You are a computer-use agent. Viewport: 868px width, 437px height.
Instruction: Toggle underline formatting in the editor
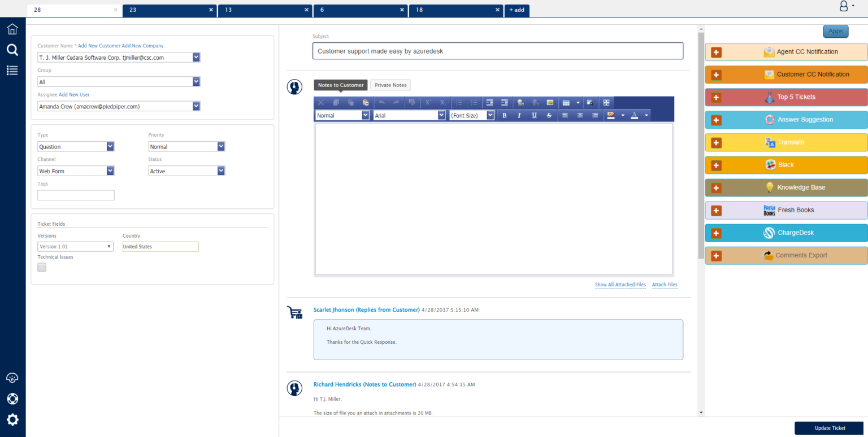point(534,115)
